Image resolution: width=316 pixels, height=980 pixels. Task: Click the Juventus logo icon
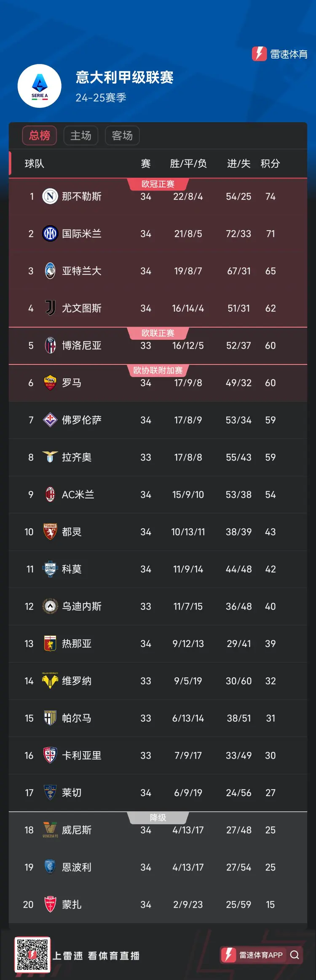point(50,308)
